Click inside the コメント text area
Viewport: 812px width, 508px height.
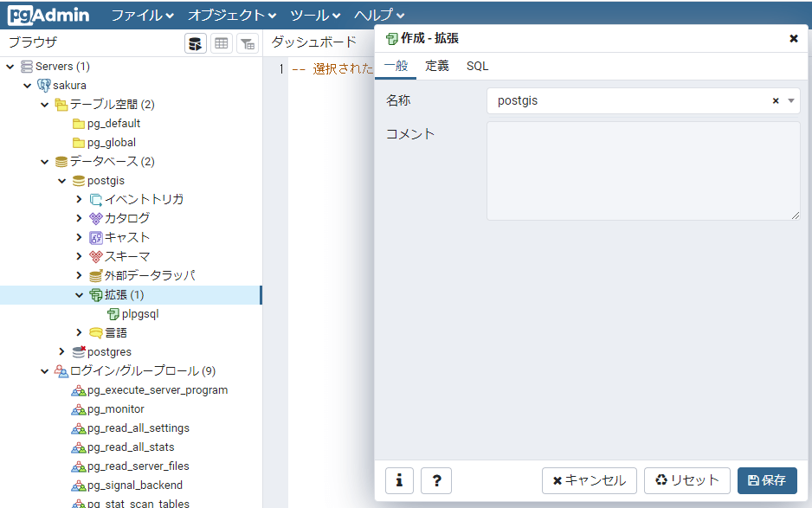[643, 170]
